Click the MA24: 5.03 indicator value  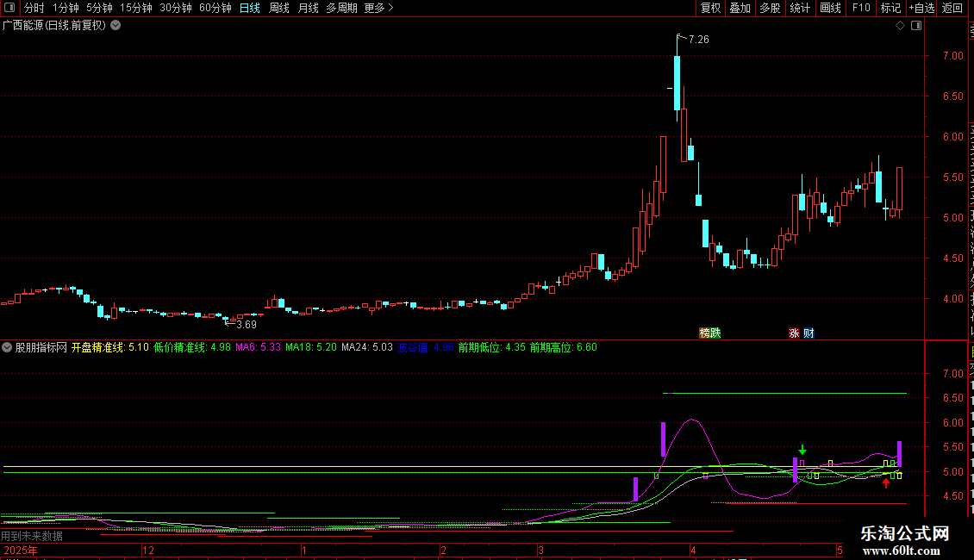[x=367, y=348]
